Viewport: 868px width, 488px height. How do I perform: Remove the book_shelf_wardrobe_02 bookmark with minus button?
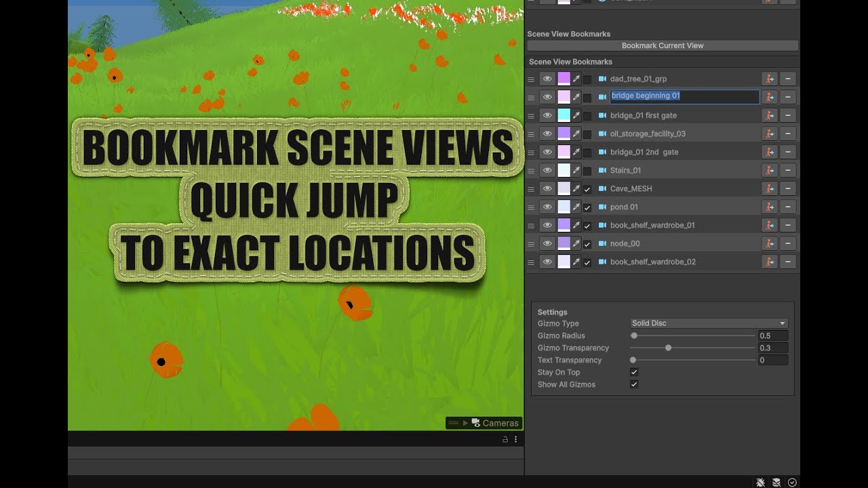(788, 262)
